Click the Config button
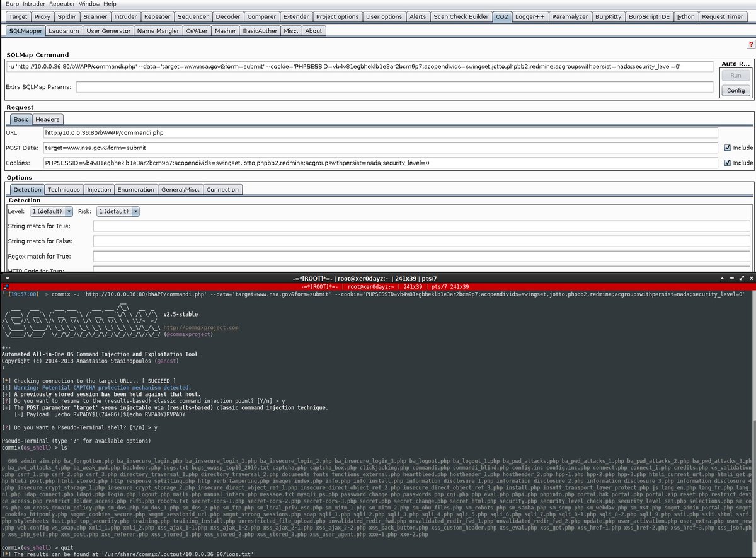This screenshot has height=558, width=756. click(x=736, y=90)
